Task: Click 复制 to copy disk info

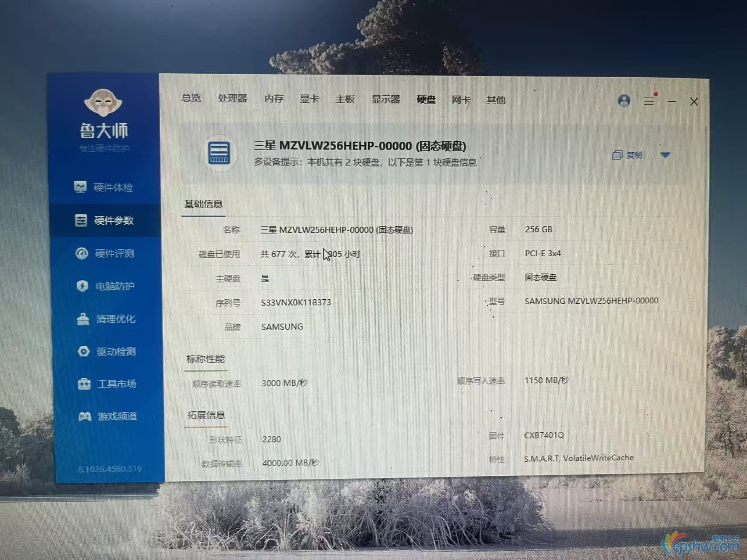Action: coord(628,155)
